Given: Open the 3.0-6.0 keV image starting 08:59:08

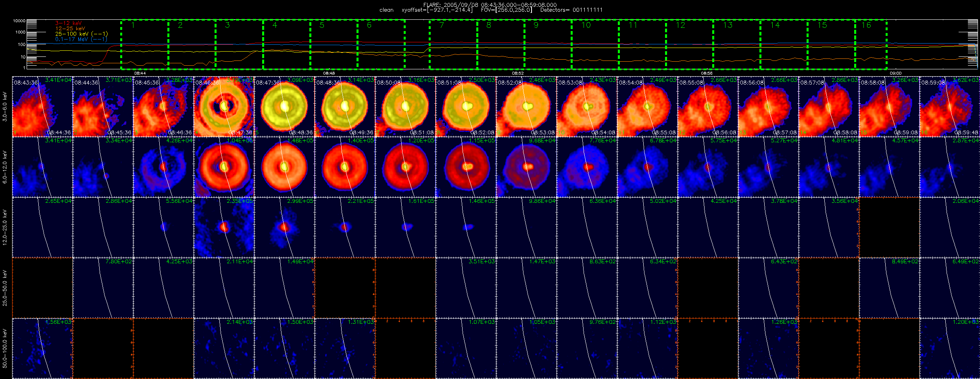Looking at the screenshot, I should [950, 106].
